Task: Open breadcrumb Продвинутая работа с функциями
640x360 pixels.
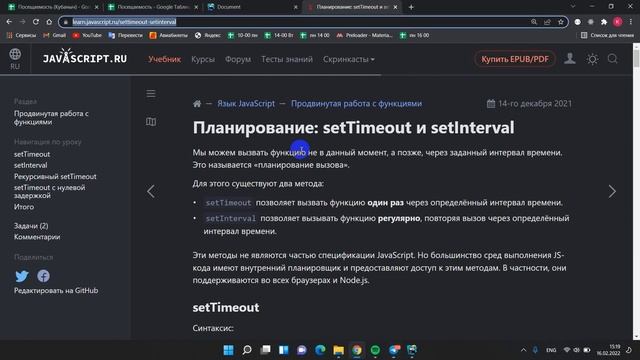Action: pos(356,104)
